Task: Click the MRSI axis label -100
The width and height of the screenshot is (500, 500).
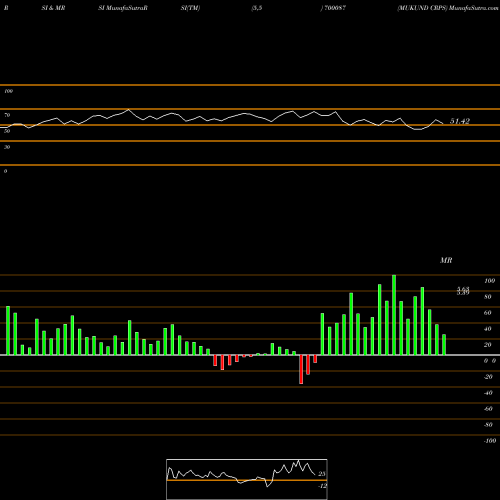Action: coord(490,441)
